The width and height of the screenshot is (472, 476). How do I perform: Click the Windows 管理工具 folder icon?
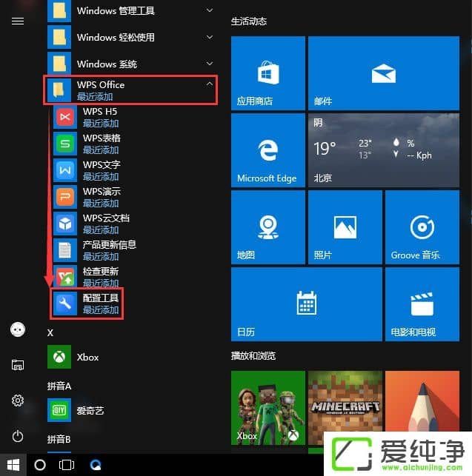tap(59, 11)
